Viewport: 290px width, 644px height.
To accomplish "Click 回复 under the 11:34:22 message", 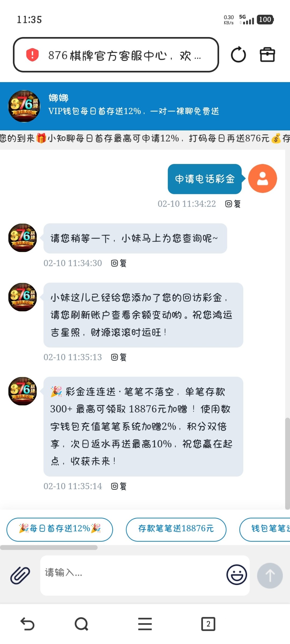I will 233,204.
